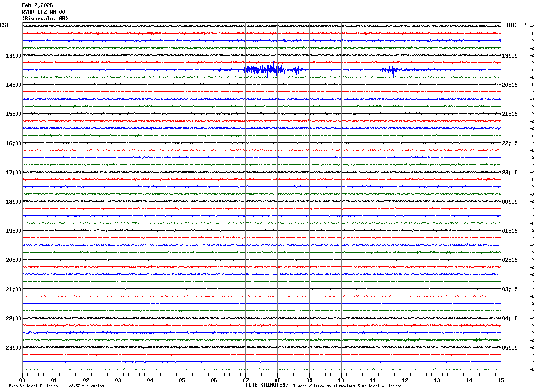Screen dimensions: 536x392
Task: Select the 23:00 CST time label
Action: 13,348
